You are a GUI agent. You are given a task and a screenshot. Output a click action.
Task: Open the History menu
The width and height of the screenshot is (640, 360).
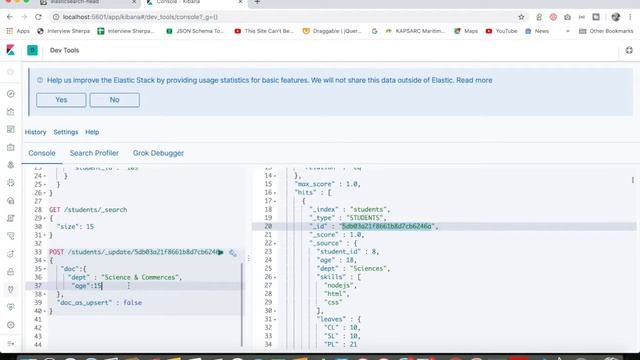click(36, 132)
